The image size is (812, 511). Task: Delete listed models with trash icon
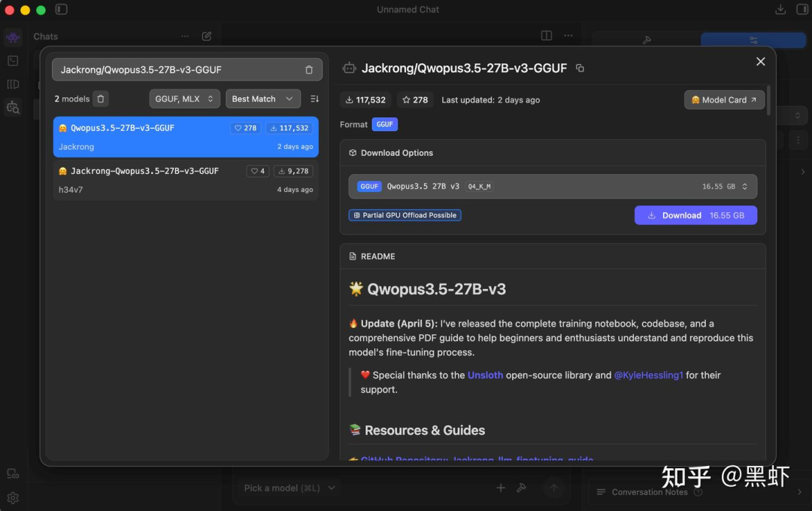coord(101,99)
